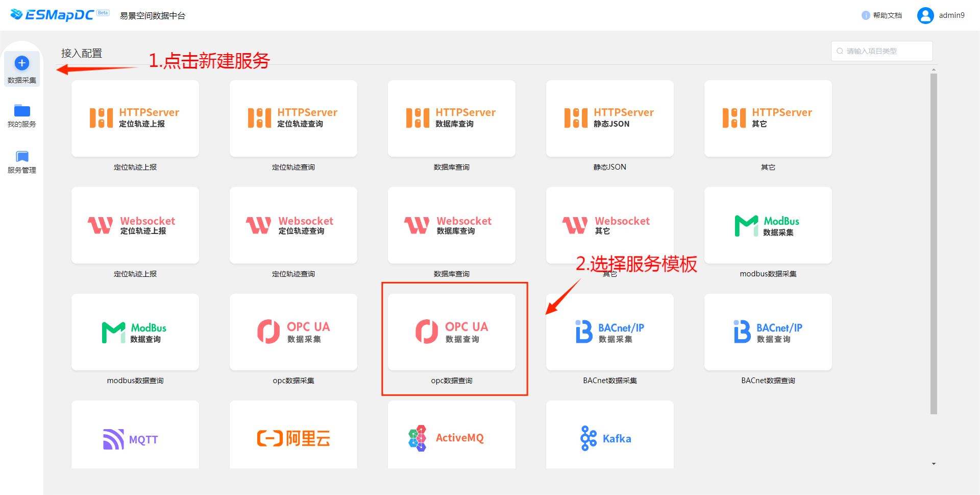The width and height of the screenshot is (980, 495).
Task: Click the 易景空间数据中台 title text
Action: pyautogui.click(x=153, y=16)
